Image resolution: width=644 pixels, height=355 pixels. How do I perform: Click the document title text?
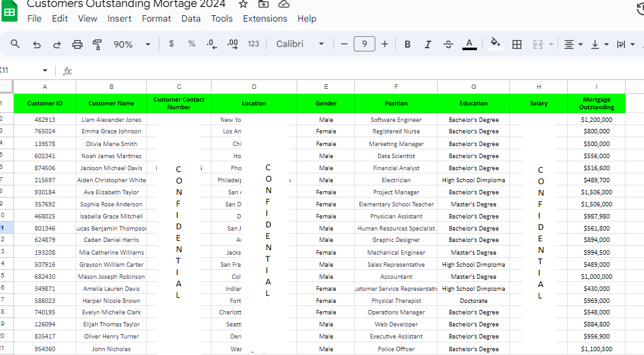pyautogui.click(x=126, y=4)
